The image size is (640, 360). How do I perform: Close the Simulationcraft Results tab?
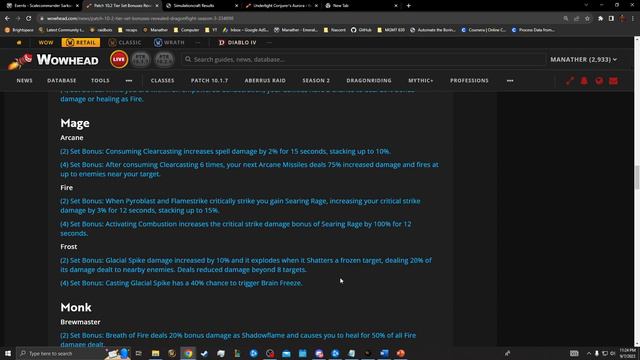coord(236,6)
